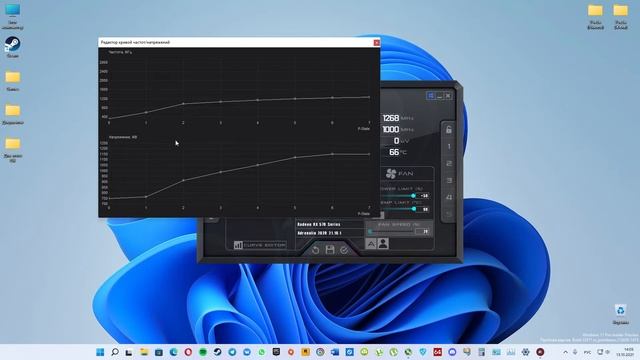Open Epic Games Launcher from the taskbar
This screenshot has height=360, width=640.
(276, 352)
